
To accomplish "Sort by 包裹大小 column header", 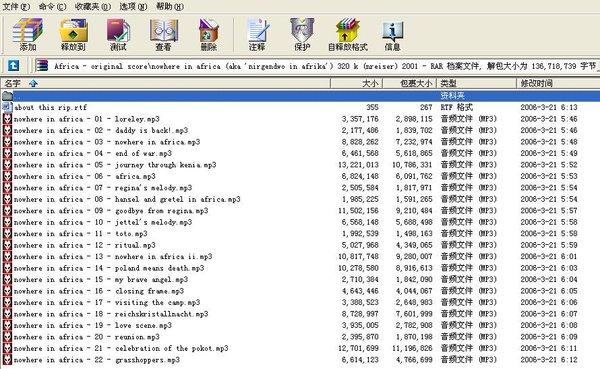I will pos(409,83).
